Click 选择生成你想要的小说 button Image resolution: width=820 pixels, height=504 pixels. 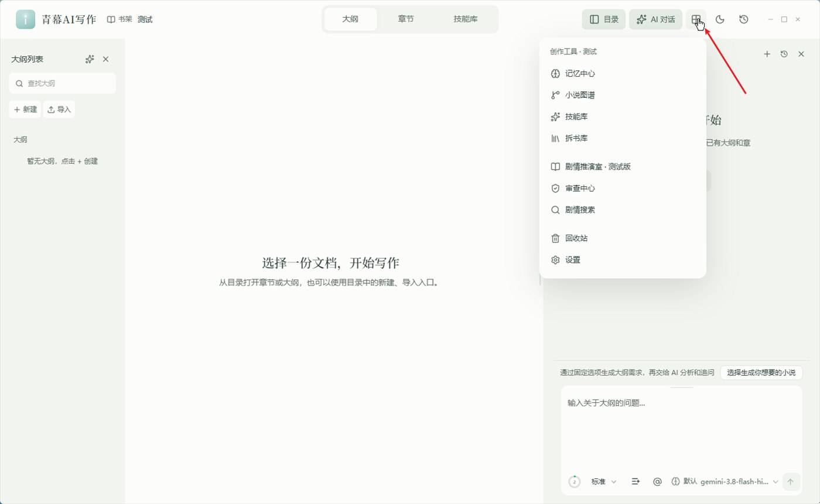click(x=761, y=372)
